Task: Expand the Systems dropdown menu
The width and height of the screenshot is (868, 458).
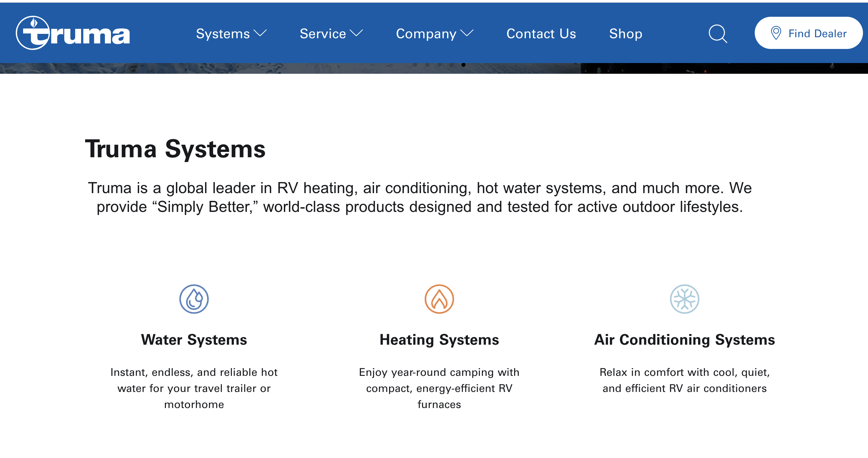Action: click(231, 34)
